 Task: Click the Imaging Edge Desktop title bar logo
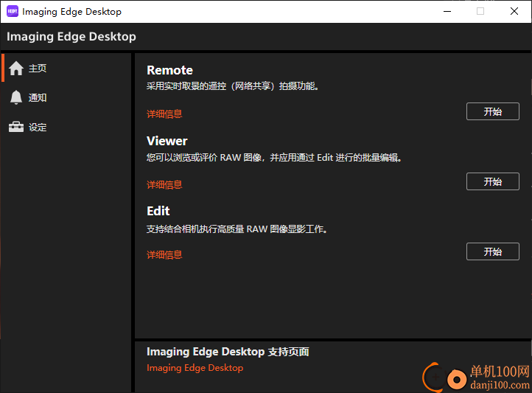pyautogui.click(x=13, y=11)
